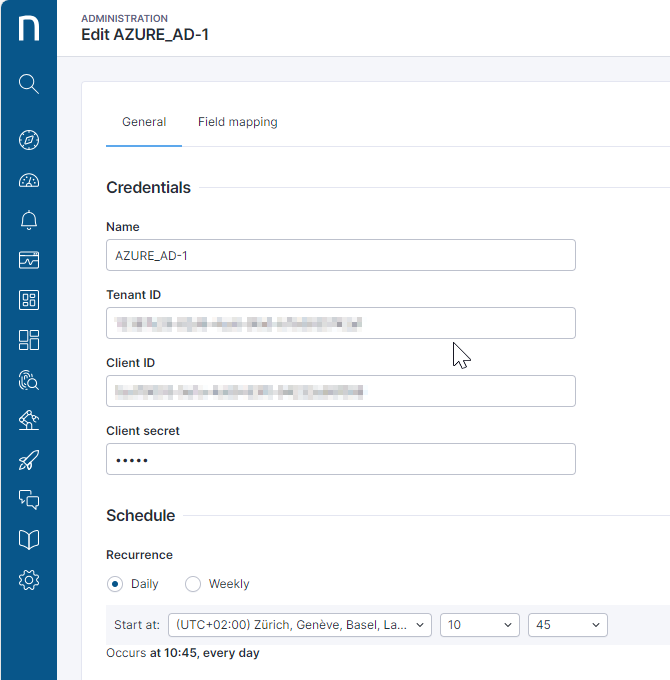670x680 pixels.
Task: Click the Tenant ID input field
Action: (340, 323)
